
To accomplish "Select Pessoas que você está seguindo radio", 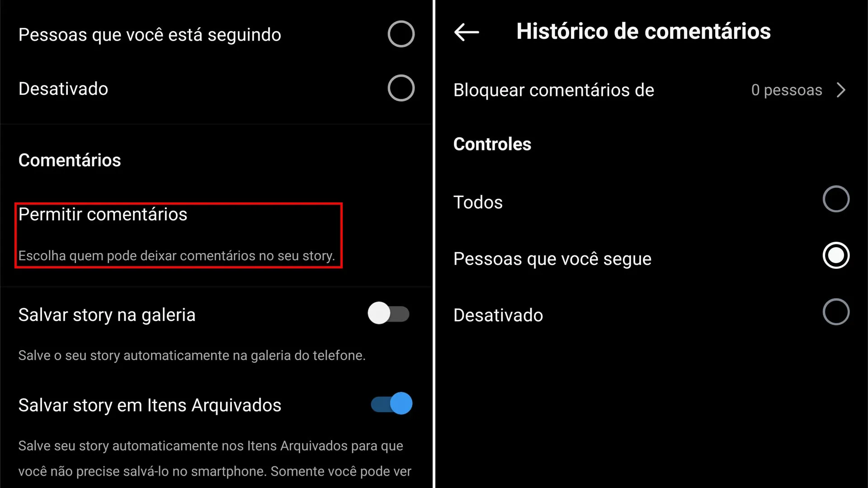I will (401, 34).
